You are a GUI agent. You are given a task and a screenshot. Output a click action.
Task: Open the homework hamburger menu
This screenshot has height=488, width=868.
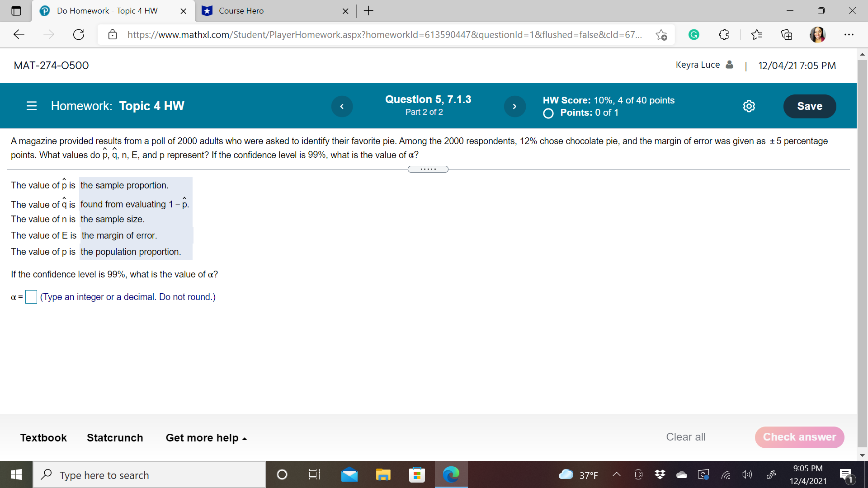31,106
